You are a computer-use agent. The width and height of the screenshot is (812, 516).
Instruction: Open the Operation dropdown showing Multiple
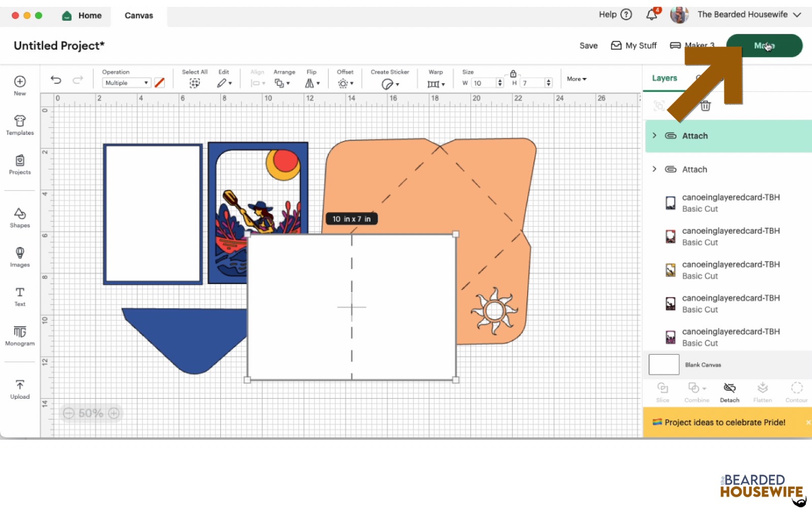126,83
